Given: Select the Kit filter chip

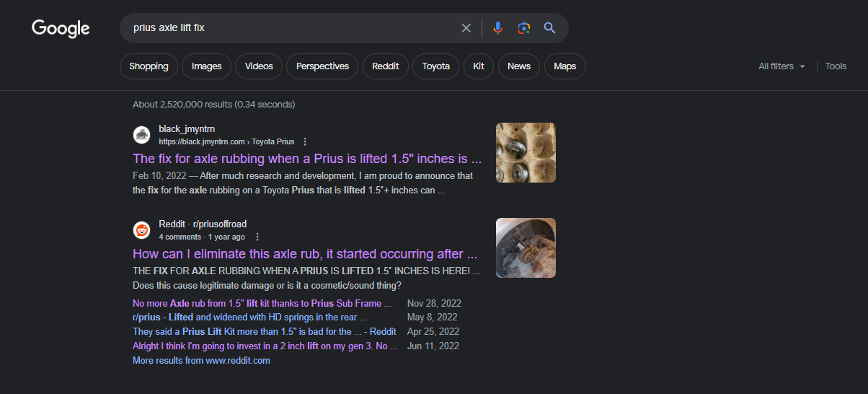Looking at the screenshot, I should 479,66.
